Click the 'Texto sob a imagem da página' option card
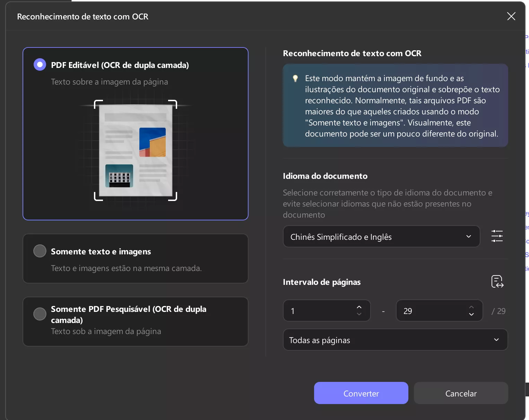This screenshot has width=529, height=420. (x=106, y=331)
